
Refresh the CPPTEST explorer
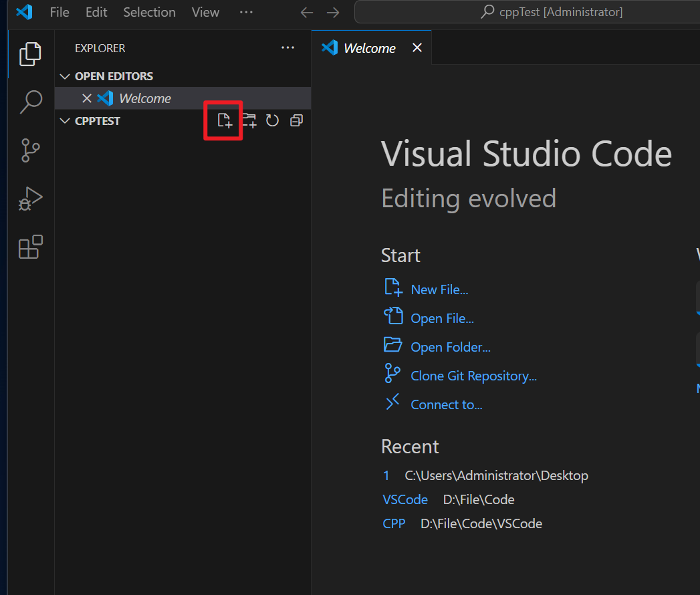(x=272, y=120)
